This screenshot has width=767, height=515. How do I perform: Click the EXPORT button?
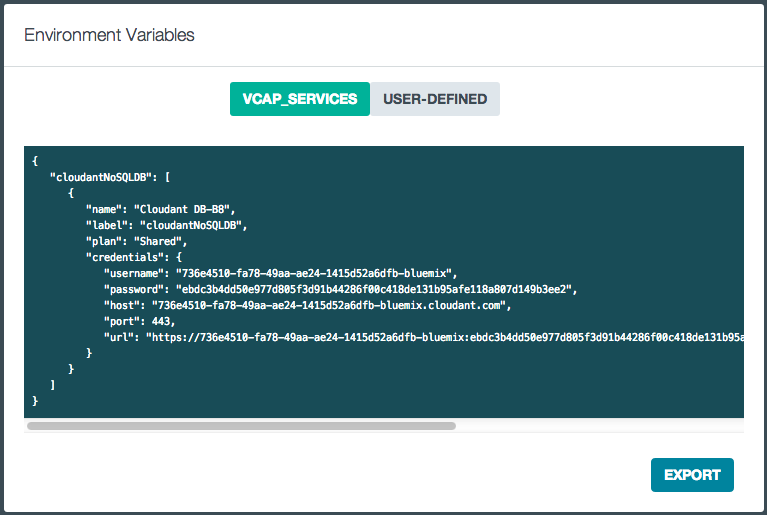692,474
